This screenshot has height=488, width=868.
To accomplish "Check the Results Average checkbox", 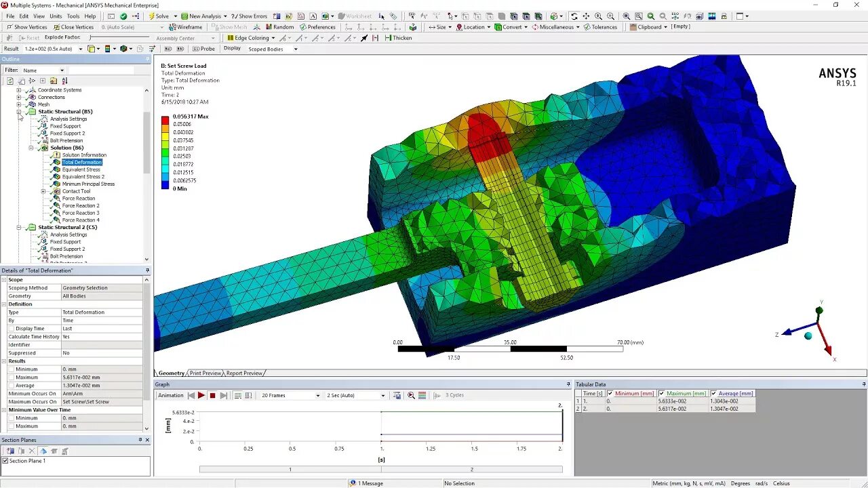I will tap(12, 386).
